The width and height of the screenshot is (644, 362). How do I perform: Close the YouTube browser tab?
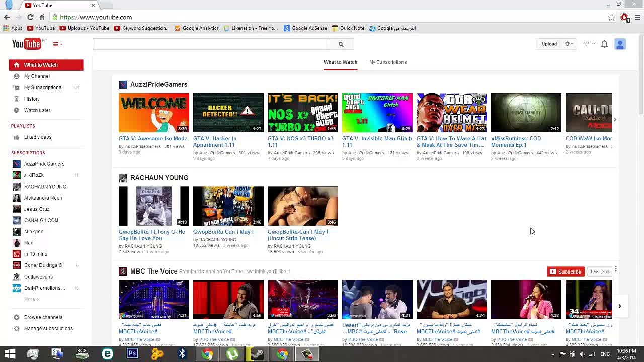(93, 5)
